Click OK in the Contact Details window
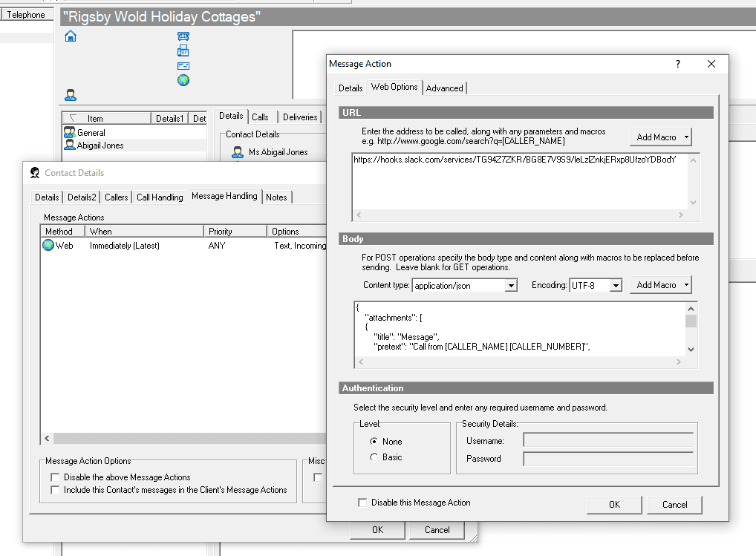Image resolution: width=756 pixels, height=556 pixels. click(377, 529)
